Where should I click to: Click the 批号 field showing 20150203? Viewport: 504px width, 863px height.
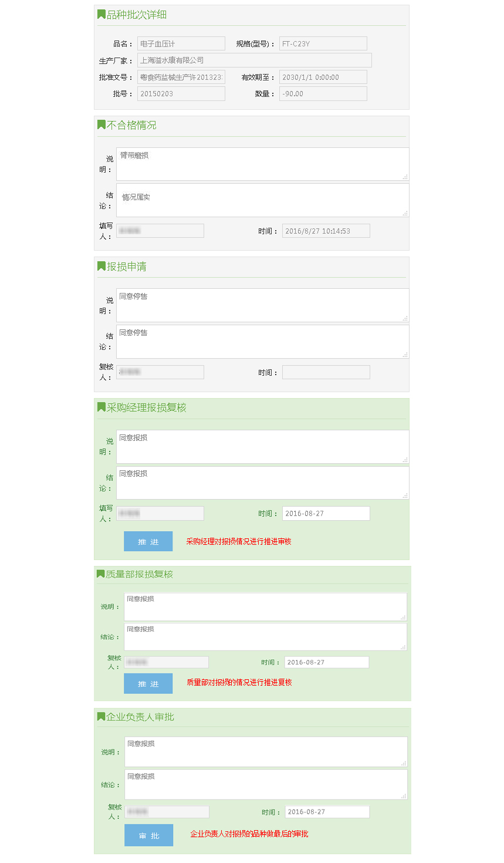181,94
